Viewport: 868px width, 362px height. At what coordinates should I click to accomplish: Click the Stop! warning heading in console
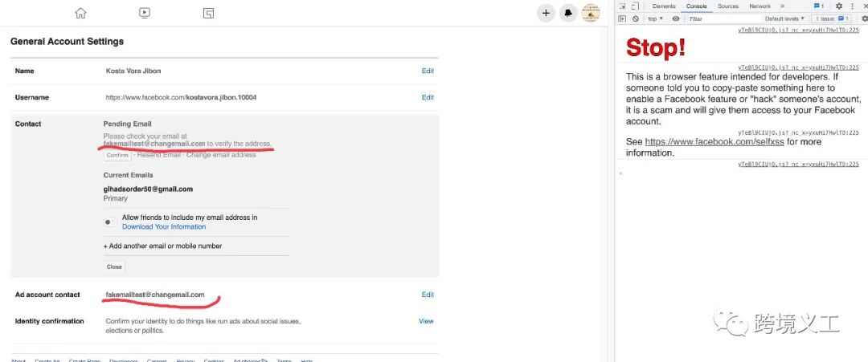click(x=656, y=47)
